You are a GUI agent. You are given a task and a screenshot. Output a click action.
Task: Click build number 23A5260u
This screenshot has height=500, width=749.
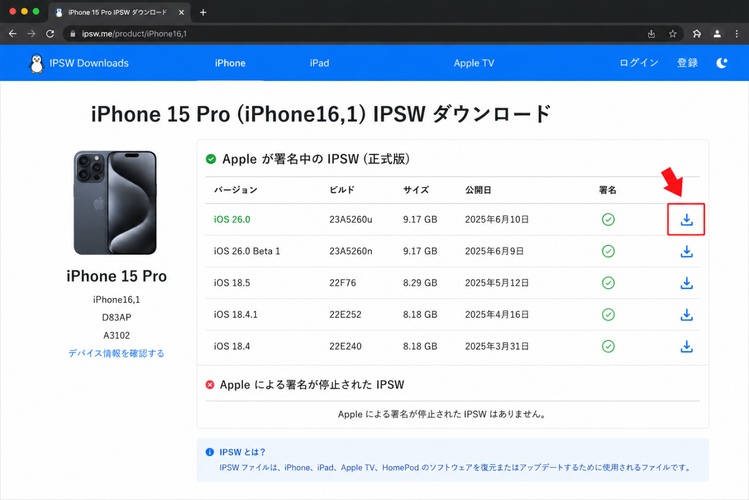coord(351,220)
